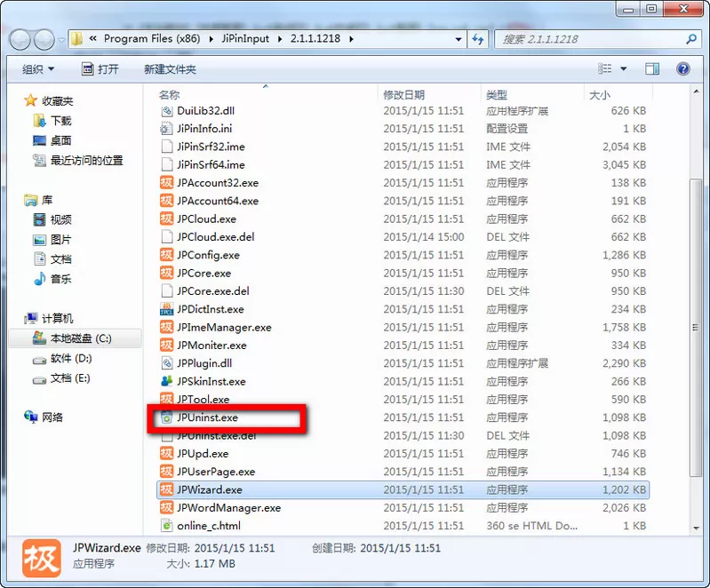The image size is (710, 588).
Task: Click the JPUserPage.exe icon
Action: (x=167, y=472)
